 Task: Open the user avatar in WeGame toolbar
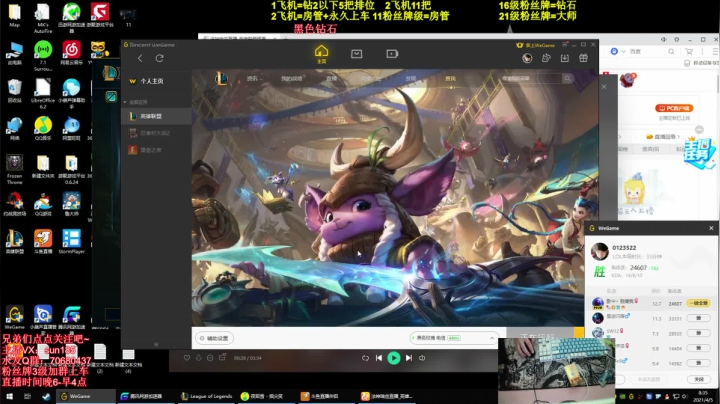527,58
